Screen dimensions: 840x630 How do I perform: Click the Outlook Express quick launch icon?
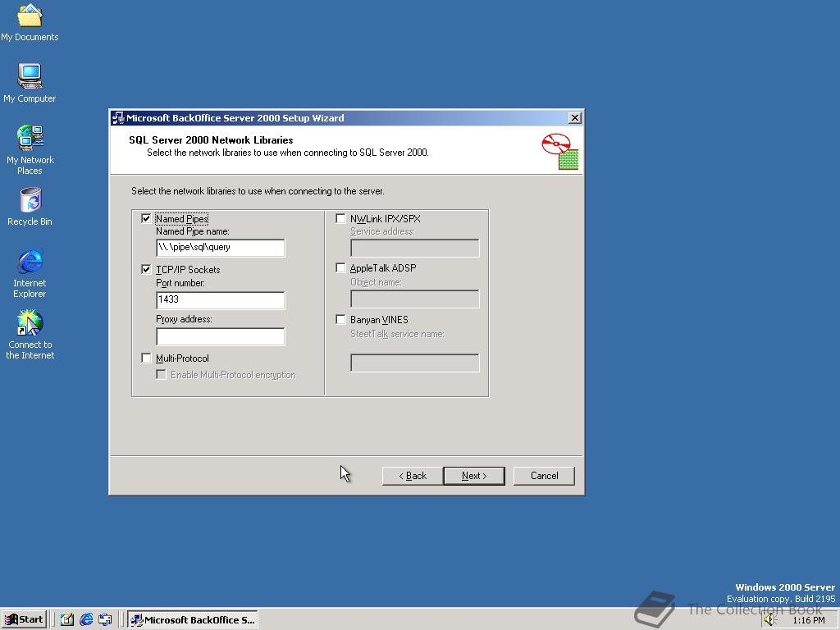105,620
